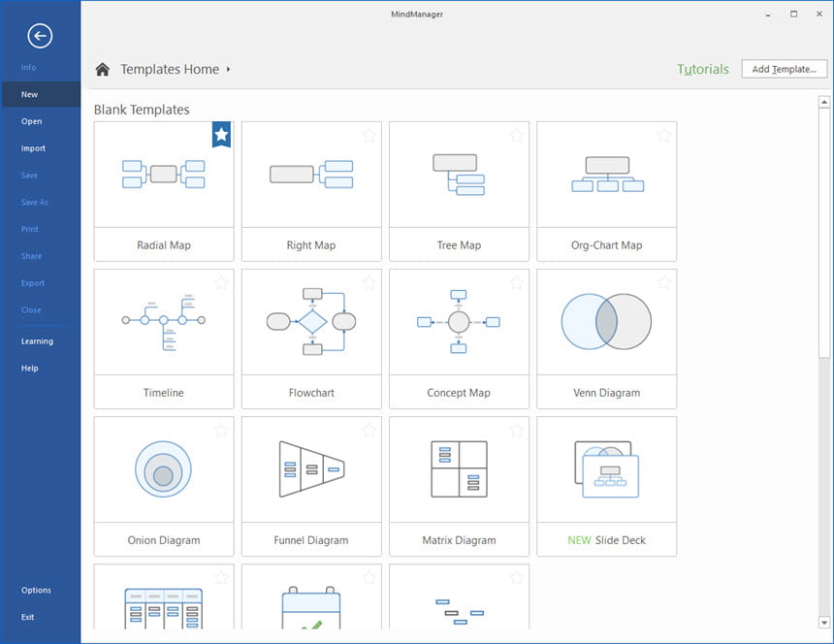This screenshot has height=644, width=834.
Task: Go back using the circular arrow button
Action: coord(40,36)
